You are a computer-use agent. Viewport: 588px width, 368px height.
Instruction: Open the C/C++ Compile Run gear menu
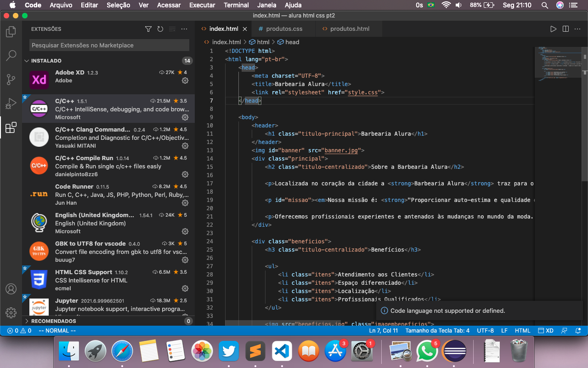coord(185,174)
